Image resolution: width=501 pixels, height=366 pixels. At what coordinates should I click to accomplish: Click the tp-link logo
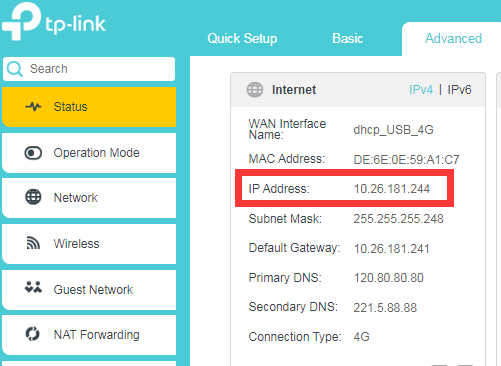tap(54, 21)
